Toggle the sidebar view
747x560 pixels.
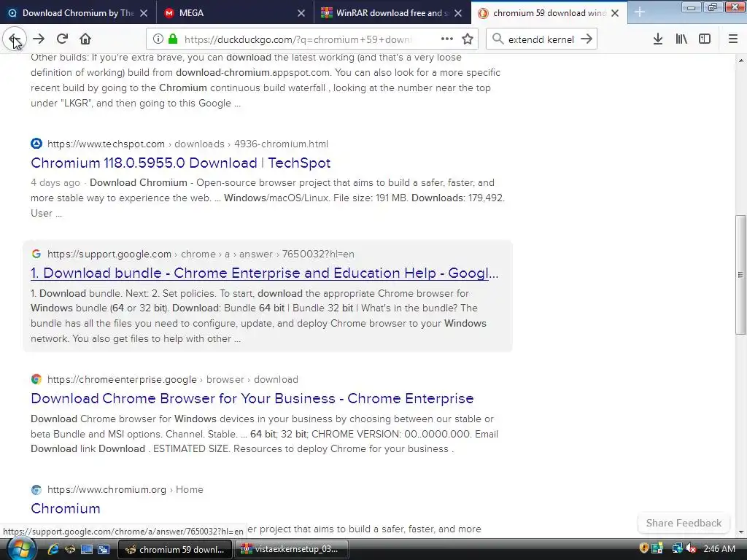coord(705,39)
